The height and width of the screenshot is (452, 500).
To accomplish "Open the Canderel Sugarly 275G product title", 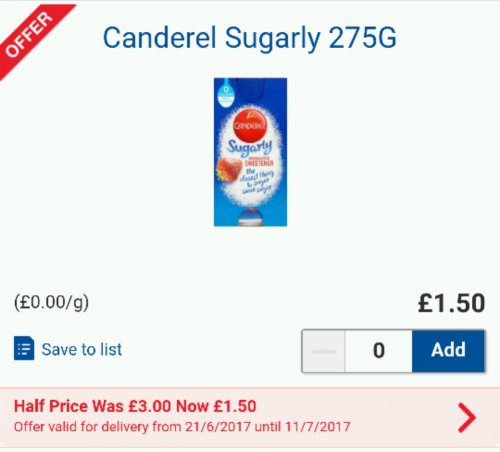I will point(250,38).
